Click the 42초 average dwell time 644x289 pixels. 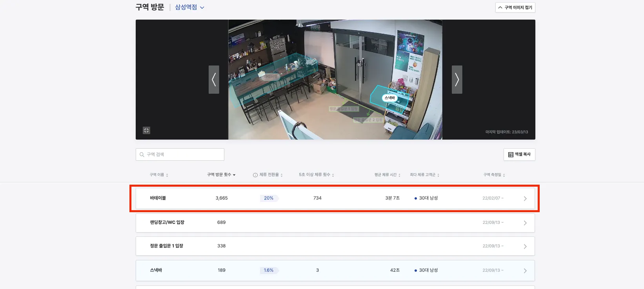point(395,270)
